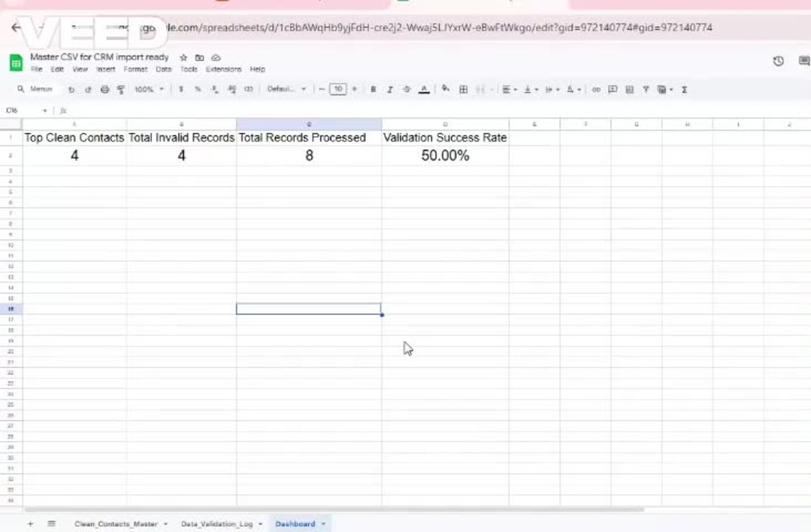
Task: Activate the paint format tool
Action: tap(121, 89)
